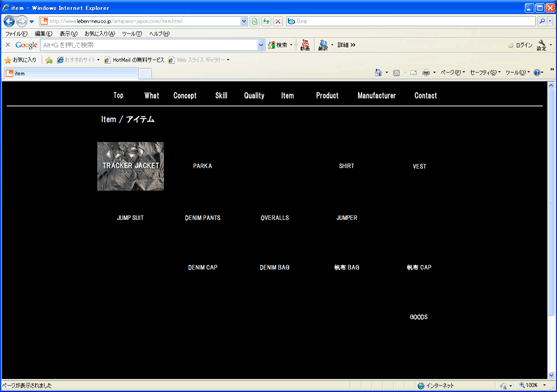The width and height of the screenshot is (557, 392).
Task: Click the ログイン sign-in button
Action: [520, 45]
